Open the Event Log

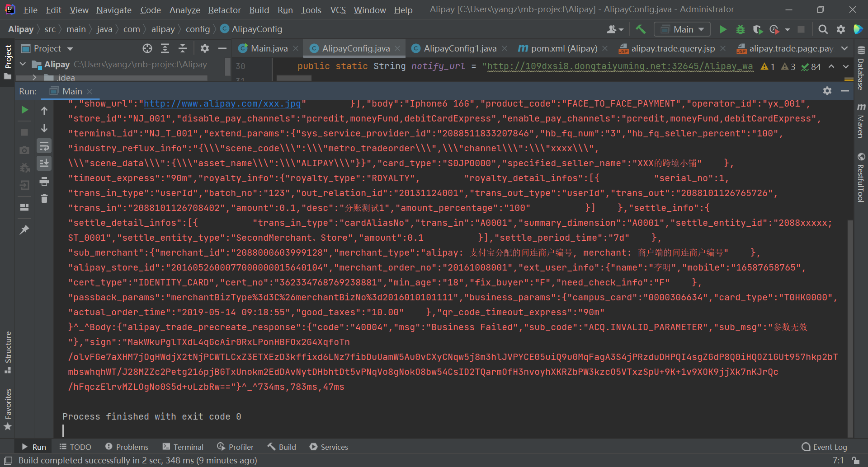[824, 447]
